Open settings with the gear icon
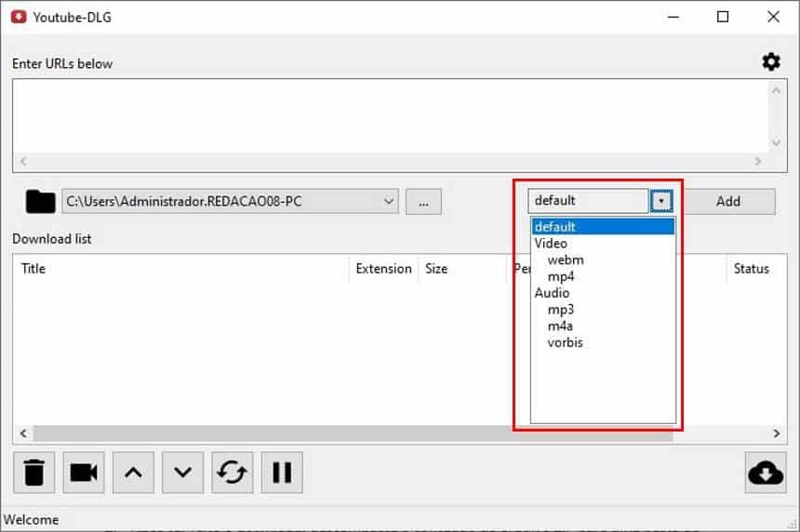 coord(771,61)
